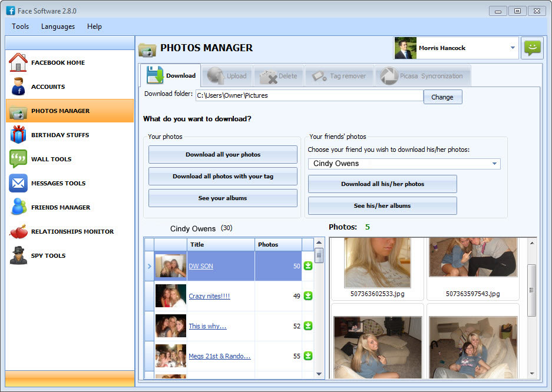Select the Crazy nites album thumbnail
This screenshot has width=552, height=392.
[x=171, y=296]
